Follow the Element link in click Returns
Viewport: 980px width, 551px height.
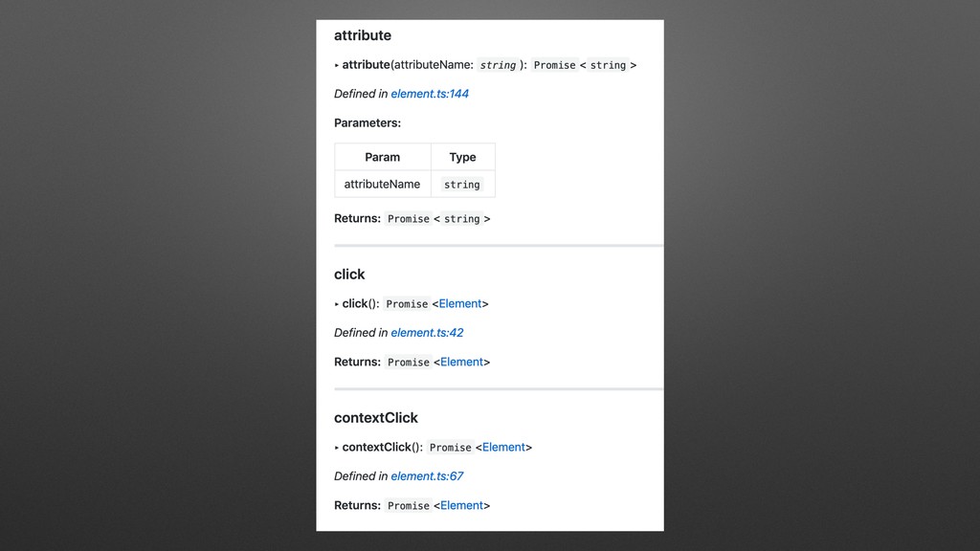(x=462, y=362)
